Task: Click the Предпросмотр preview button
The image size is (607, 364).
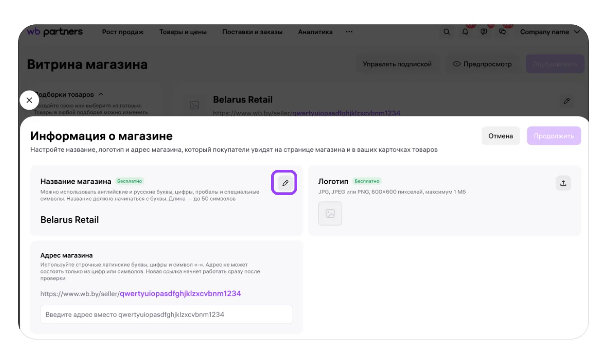Action: pos(482,64)
